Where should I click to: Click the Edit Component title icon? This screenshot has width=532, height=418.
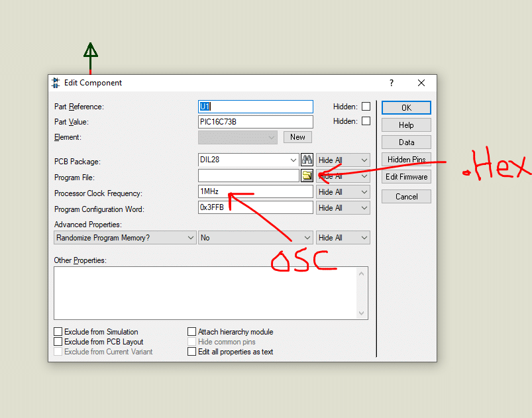[56, 83]
